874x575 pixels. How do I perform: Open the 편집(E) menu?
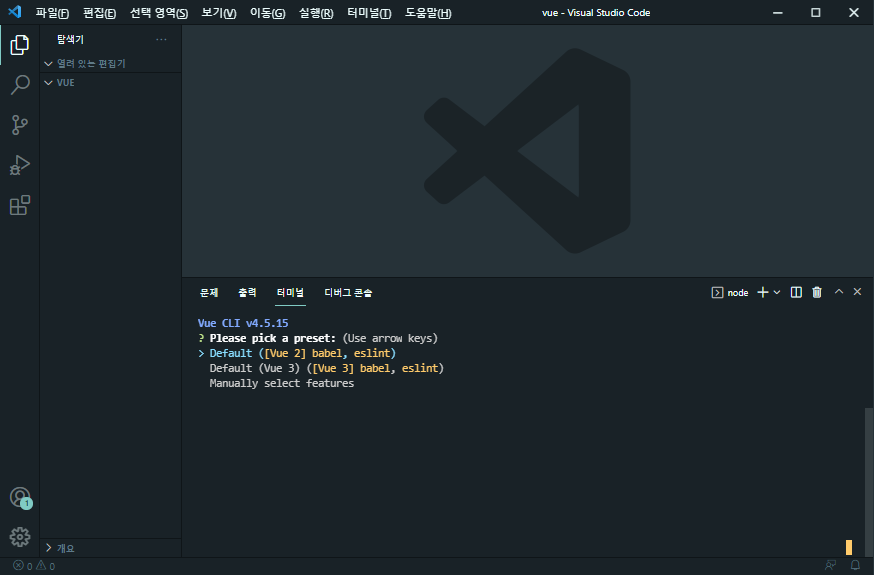99,12
